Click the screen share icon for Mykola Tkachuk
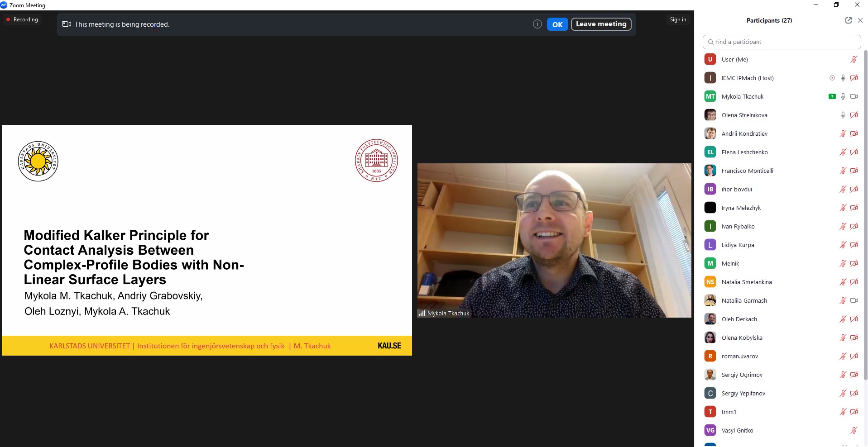Viewport: 868px width, 447px height. pos(832,96)
